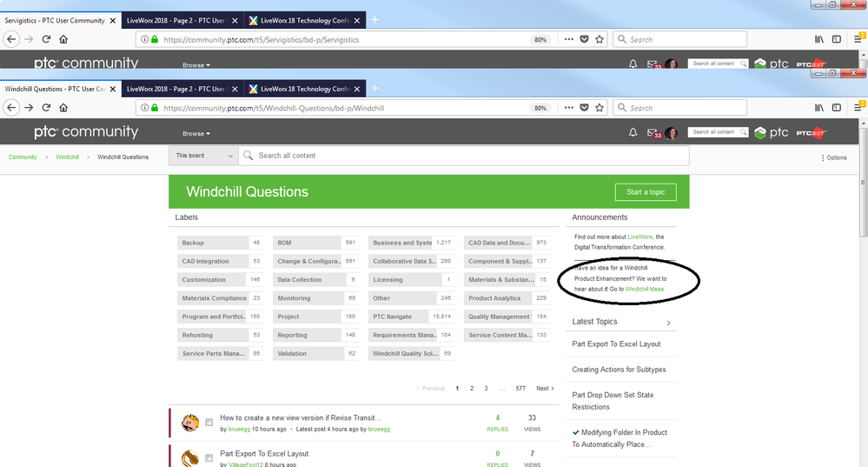
Task: Expand Browse menu in Servigistics background window
Action: (x=196, y=65)
